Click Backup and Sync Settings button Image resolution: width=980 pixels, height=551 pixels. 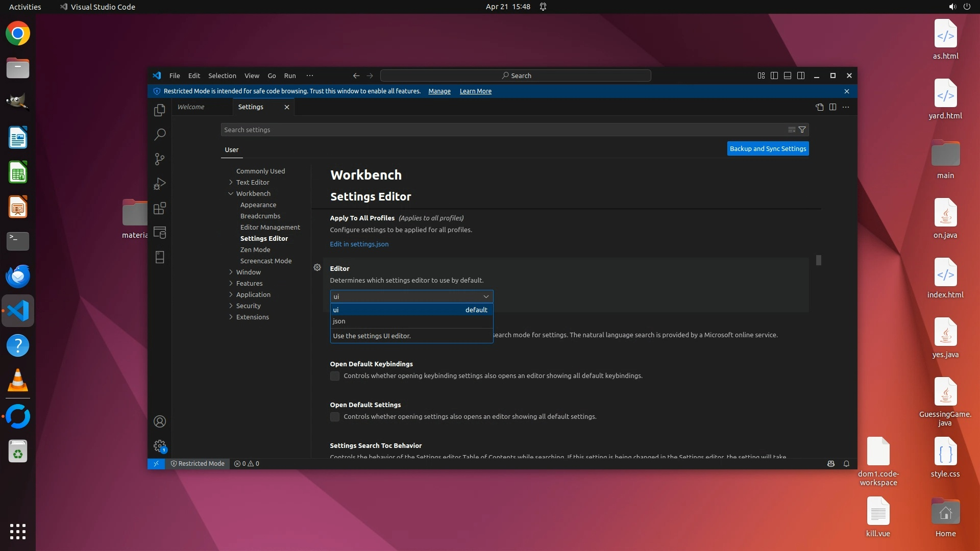(768, 148)
